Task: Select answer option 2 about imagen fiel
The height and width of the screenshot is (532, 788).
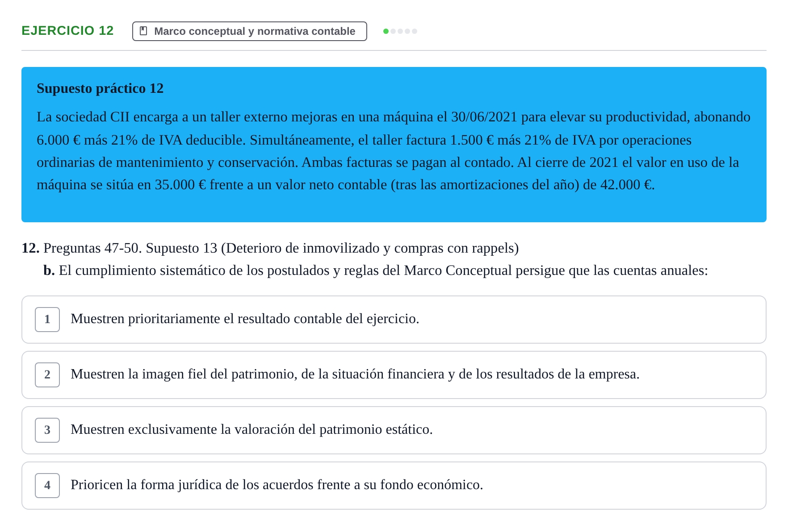Action: coord(394,375)
